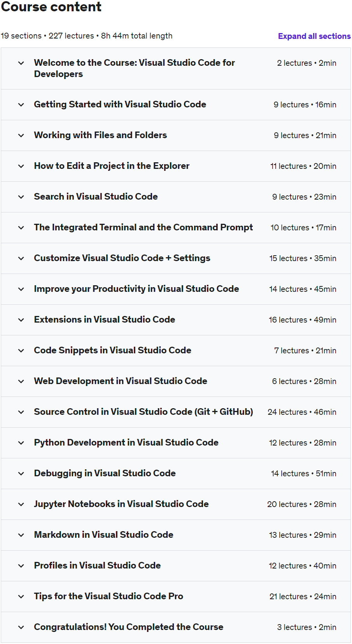The image size is (352, 644).
Task: Expand chevron for Search in Visual Studio Code
Action: (x=21, y=197)
